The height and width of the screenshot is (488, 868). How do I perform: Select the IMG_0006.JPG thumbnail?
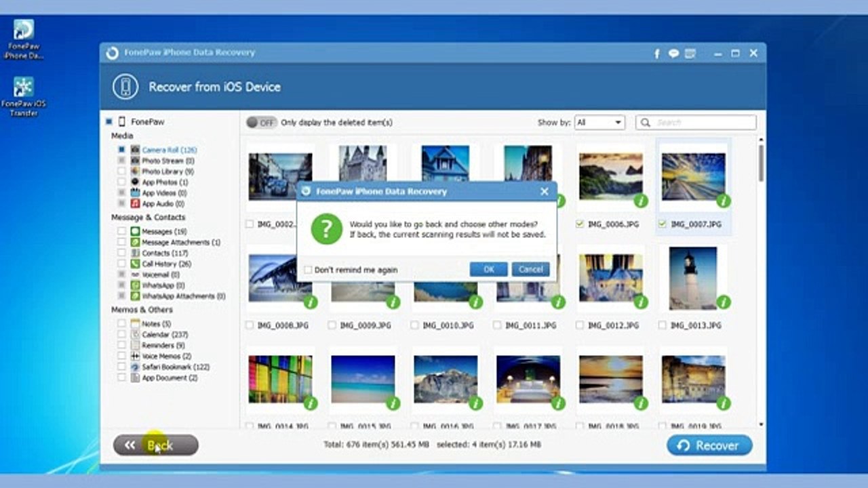click(611, 176)
